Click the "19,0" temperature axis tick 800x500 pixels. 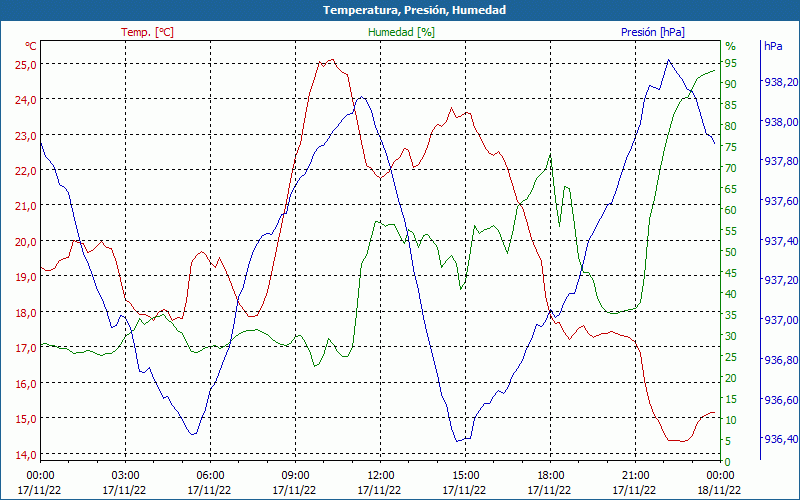pyautogui.click(x=26, y=277)
